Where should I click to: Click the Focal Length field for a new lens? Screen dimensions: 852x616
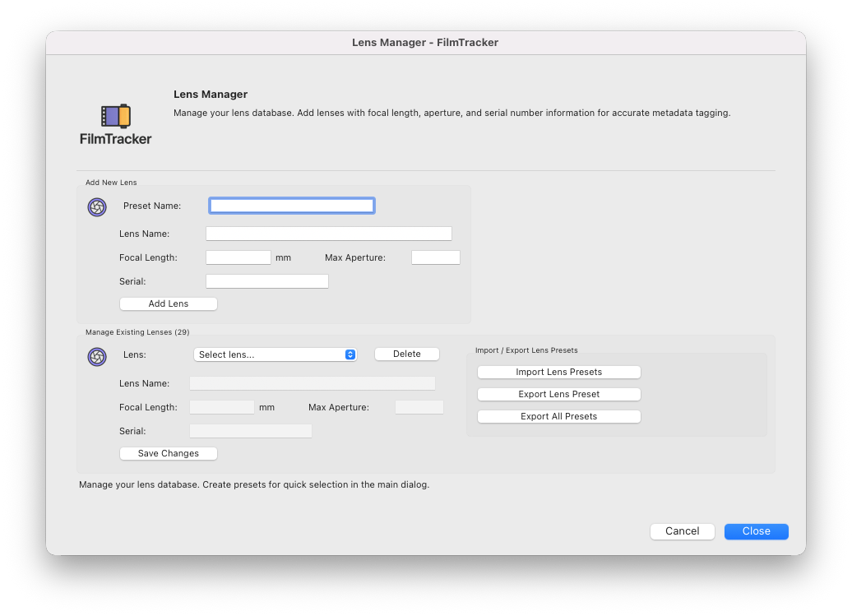[x=238, y=257]
